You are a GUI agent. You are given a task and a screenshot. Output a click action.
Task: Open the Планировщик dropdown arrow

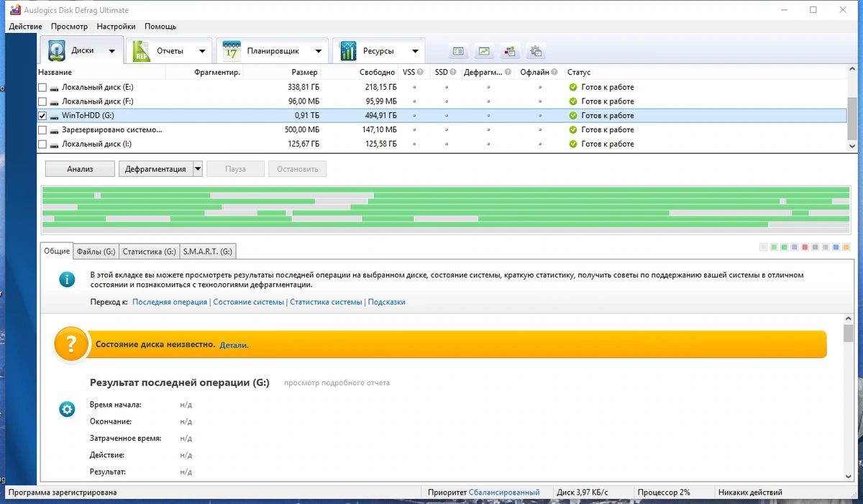click(x=318, y=51)
